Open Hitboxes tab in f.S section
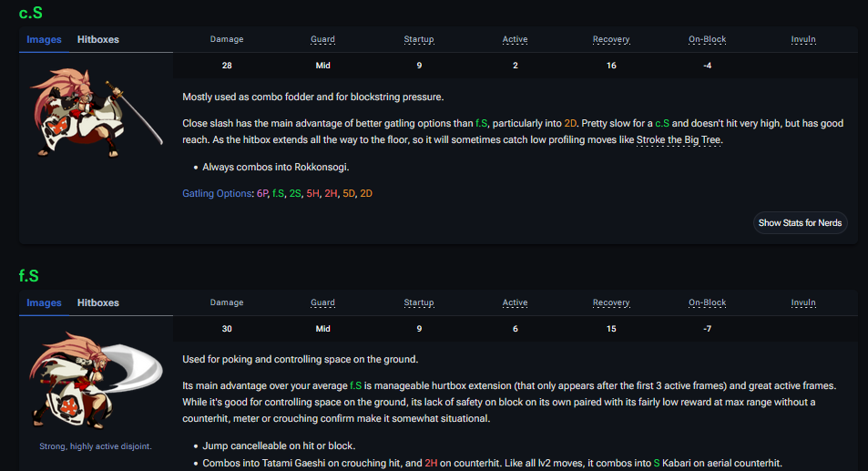The width and height of the screenshot is (868, 471). click(97, 302)
